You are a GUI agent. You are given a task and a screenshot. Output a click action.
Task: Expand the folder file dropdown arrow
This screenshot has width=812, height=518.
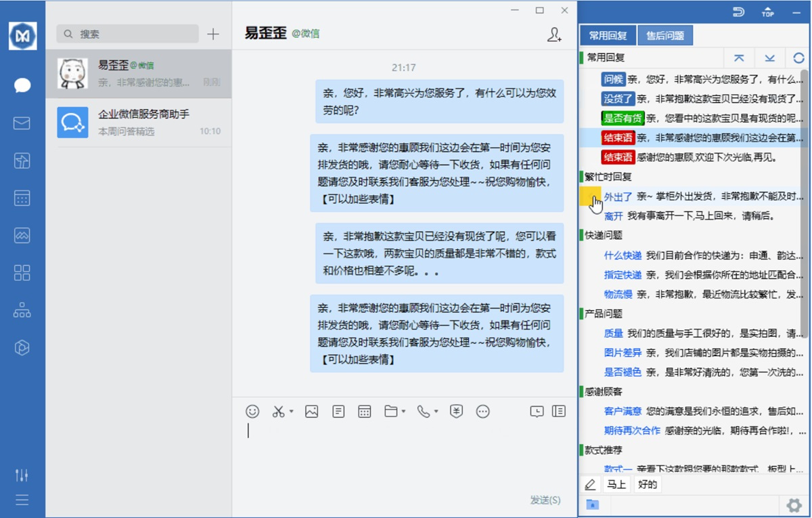[x=403, y=412]
